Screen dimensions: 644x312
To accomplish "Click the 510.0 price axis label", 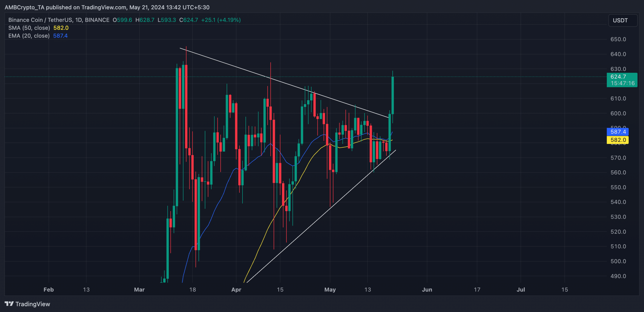I will click(x=618, y=246).
